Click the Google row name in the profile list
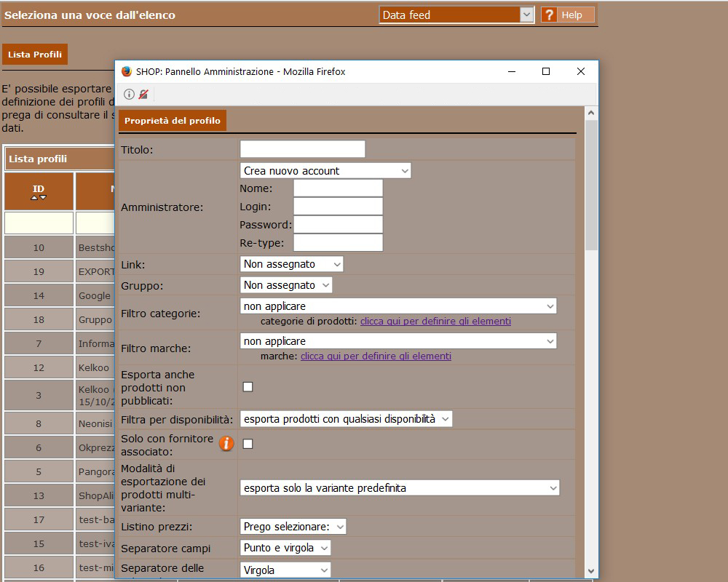 (95, 295)
